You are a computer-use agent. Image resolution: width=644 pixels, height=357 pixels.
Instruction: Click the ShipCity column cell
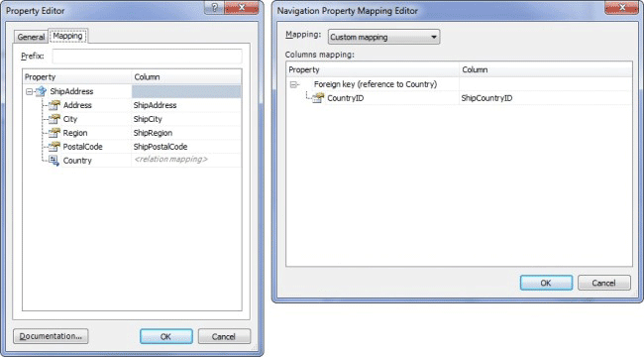tap(186, 119)
